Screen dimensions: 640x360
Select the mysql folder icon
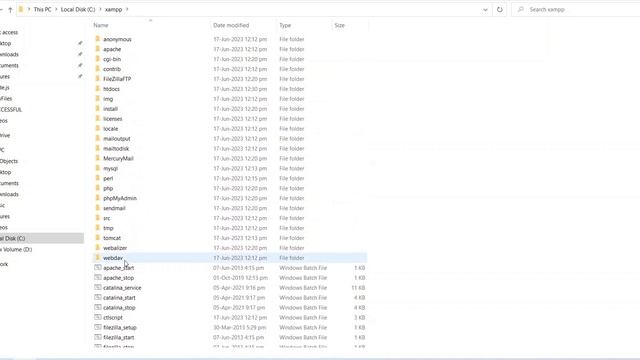click(98, 168)
